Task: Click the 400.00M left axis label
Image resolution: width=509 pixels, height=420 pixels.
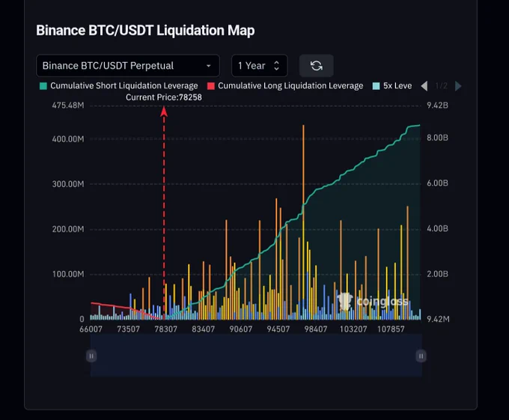Action: pos(68,139)
